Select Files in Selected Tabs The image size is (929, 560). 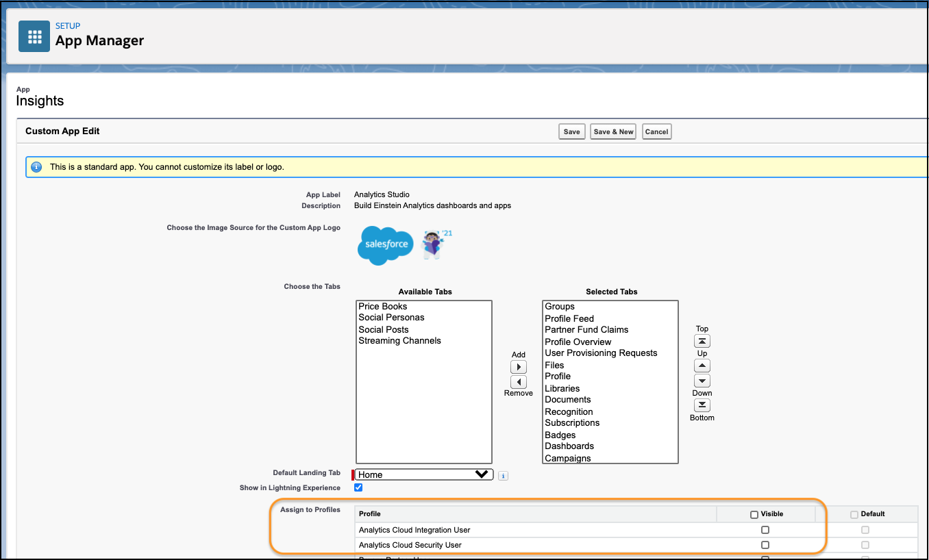click(610, 365)
